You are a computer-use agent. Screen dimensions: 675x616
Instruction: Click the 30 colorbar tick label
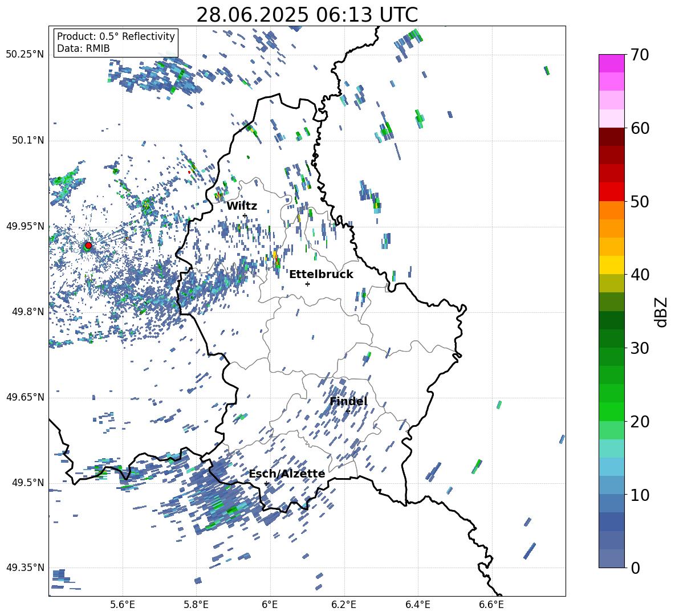pyautogui.click(x=640, y=348)
